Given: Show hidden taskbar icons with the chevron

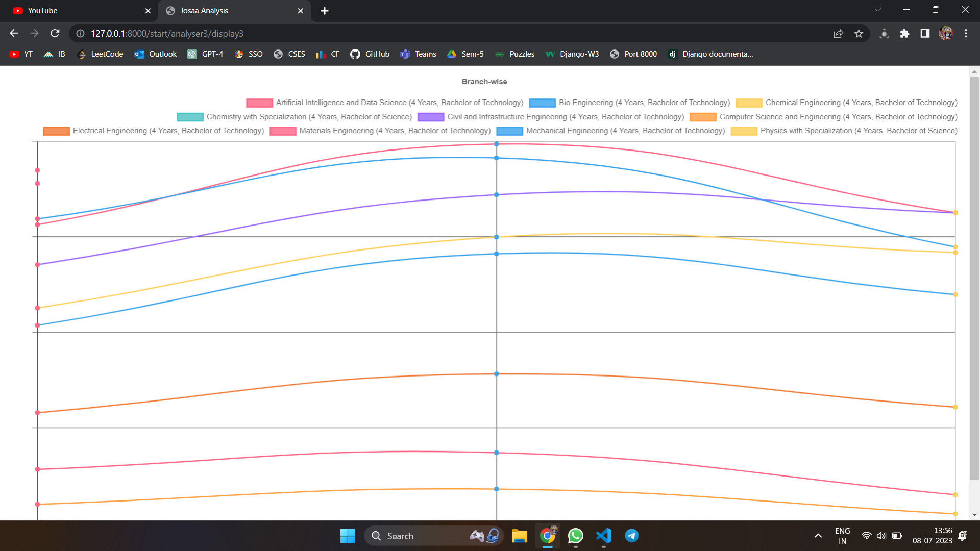Looking at the screenshot, I should [x=817, y=536].
